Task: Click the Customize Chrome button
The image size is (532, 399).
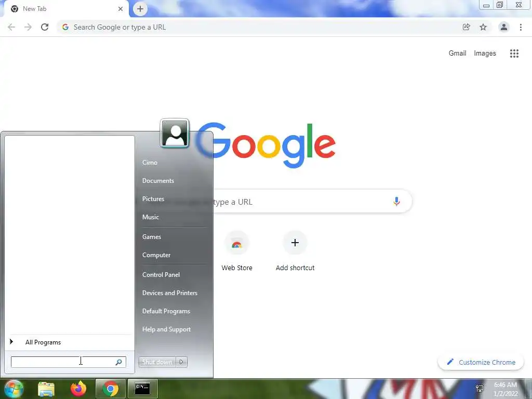Action: (x=481, y=362)
